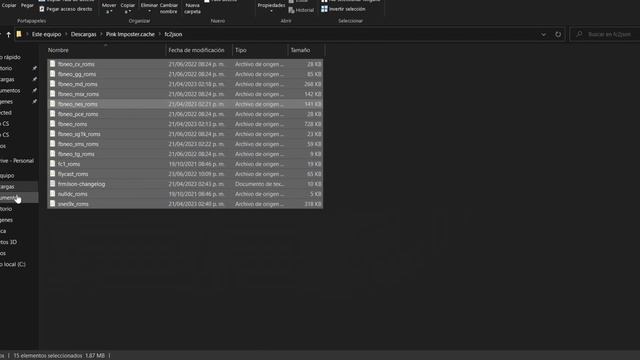Screen dimensions: 640x360
Task: Select Acceso rápido in sidebar
Action: pos(11,57)
